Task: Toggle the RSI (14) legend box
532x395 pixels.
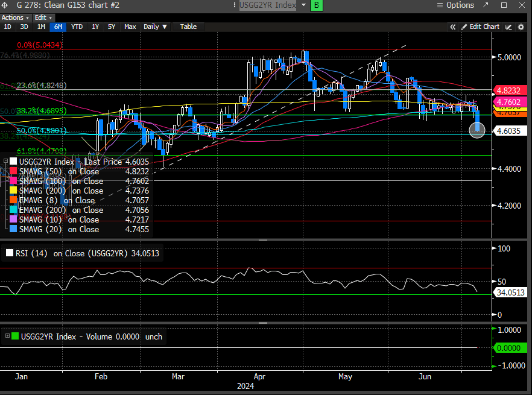Action: click(8, 254)
